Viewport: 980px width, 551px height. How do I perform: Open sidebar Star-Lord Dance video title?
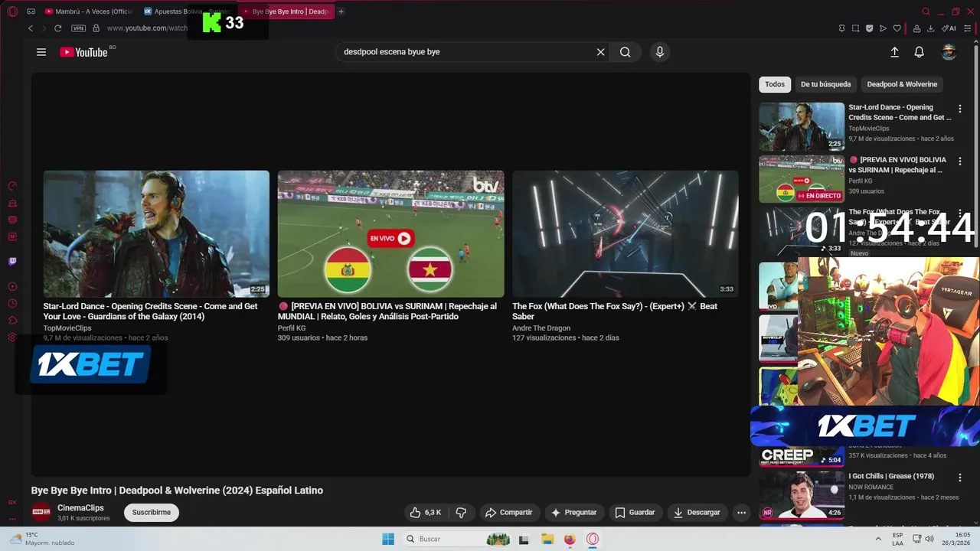[x=900, y=112]
